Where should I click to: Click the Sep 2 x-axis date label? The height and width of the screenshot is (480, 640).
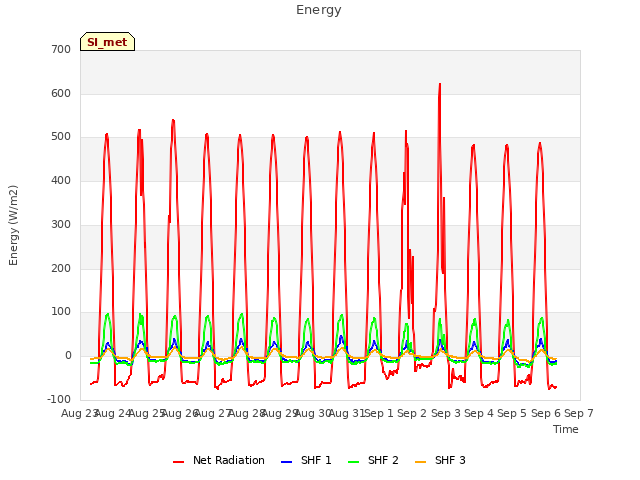pyautogui.click(x=412, y=413)
